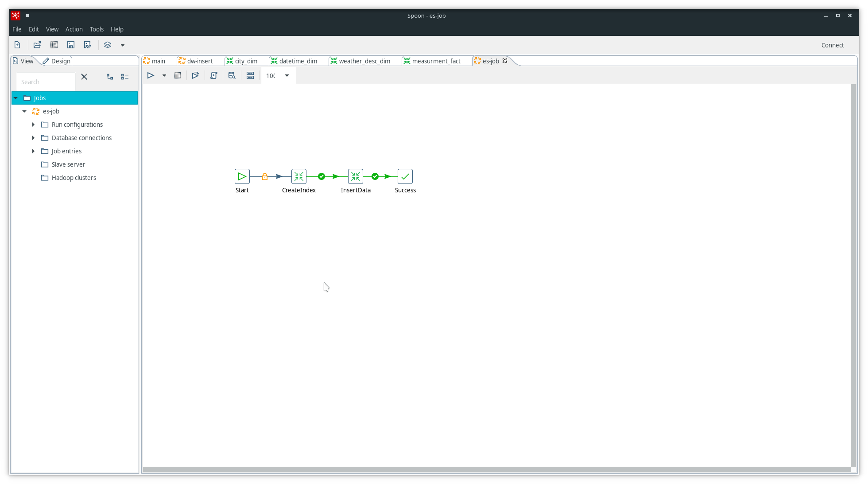Click the zoom percentage field
The width and height of the screenshot is (868, 484).
click(x=271, y=76)
